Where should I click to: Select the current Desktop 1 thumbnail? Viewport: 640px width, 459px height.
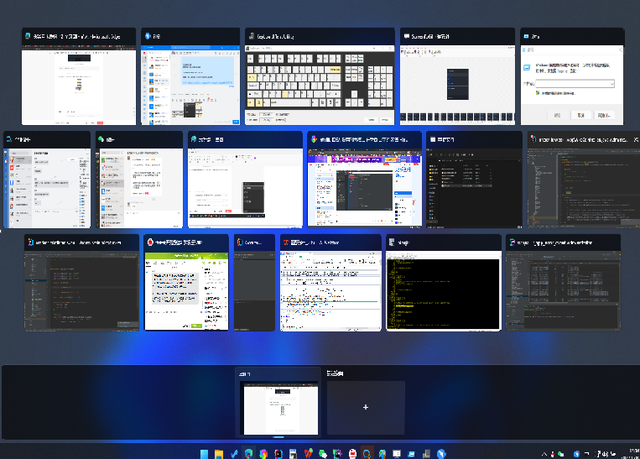point(281,408)
